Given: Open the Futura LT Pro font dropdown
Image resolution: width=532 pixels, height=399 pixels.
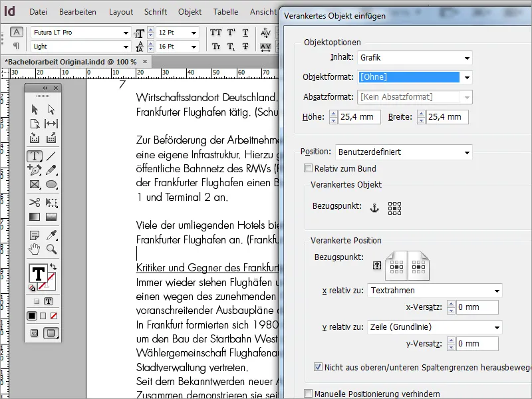Looking at the screenshot, I should 126,33.
